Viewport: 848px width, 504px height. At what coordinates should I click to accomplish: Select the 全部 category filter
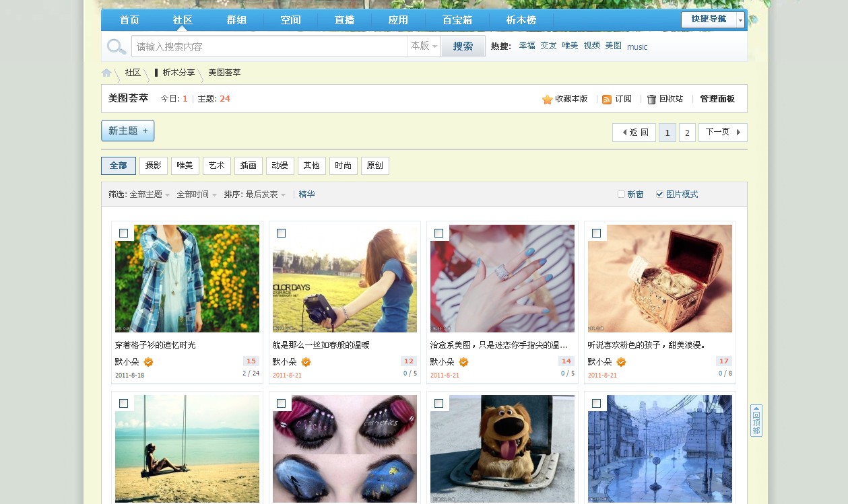pyautogui.click(x=119, y=166)
